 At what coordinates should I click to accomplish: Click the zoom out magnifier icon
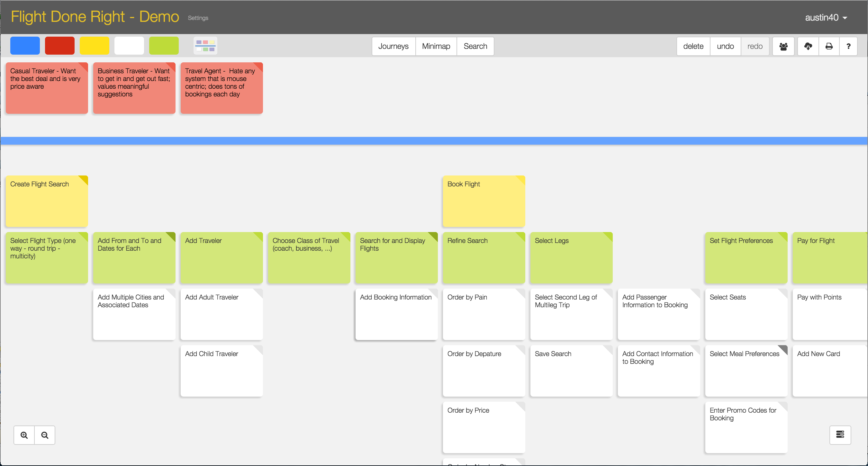(x=45, y=435)
